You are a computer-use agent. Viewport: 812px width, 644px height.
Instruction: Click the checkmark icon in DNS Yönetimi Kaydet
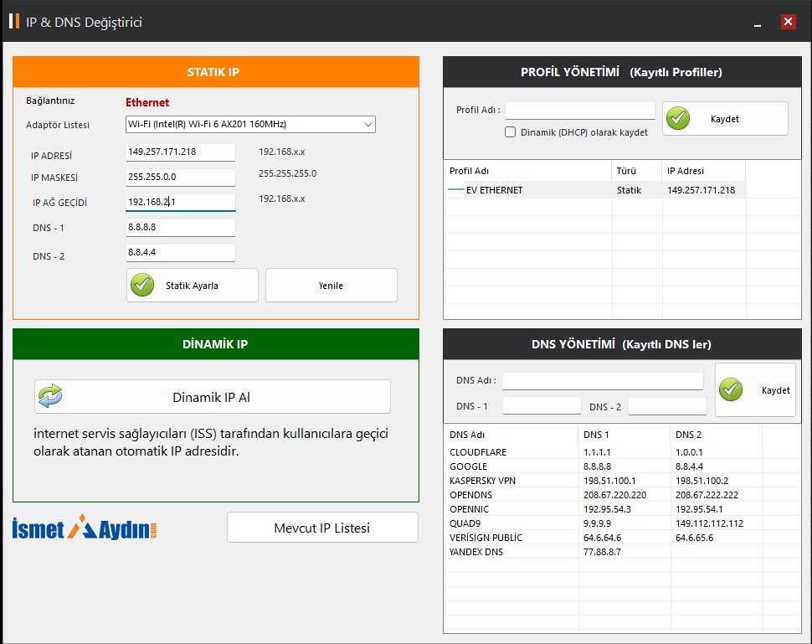coord(731,389)
